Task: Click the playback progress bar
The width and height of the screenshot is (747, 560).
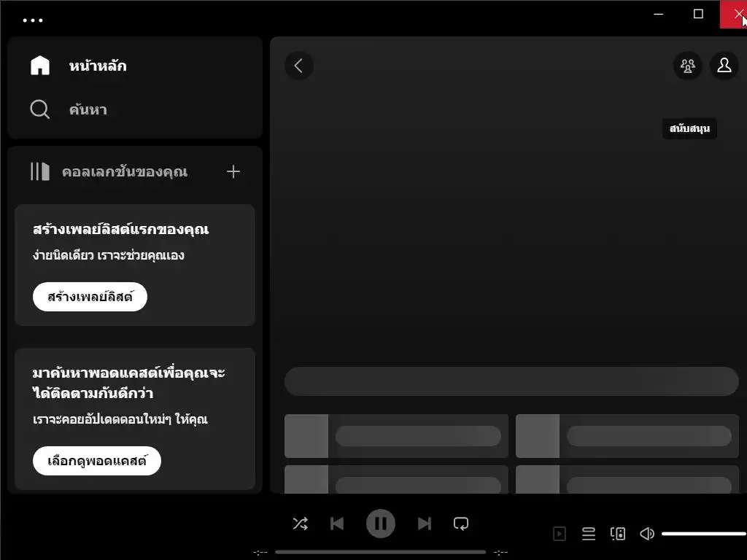Action: 381,553
